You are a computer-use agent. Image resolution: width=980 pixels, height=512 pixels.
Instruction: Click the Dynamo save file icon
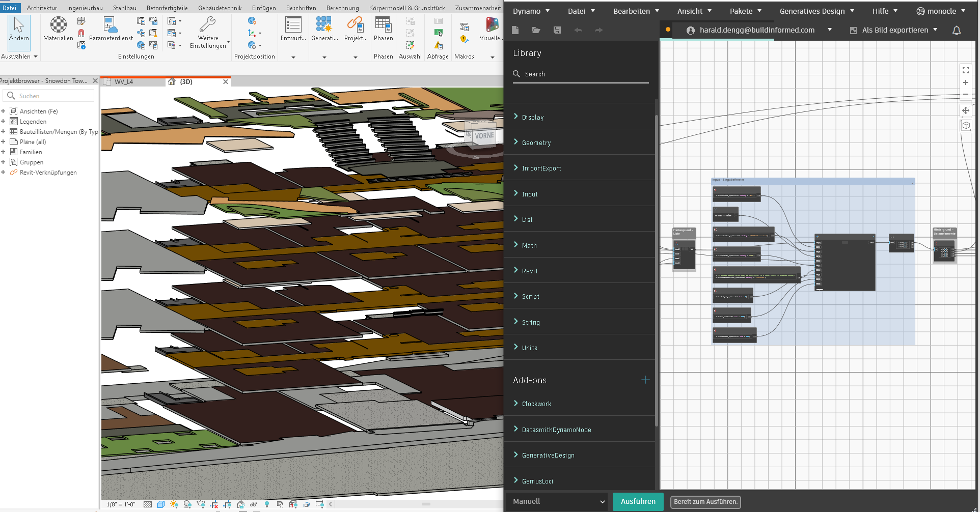[557, 31]
